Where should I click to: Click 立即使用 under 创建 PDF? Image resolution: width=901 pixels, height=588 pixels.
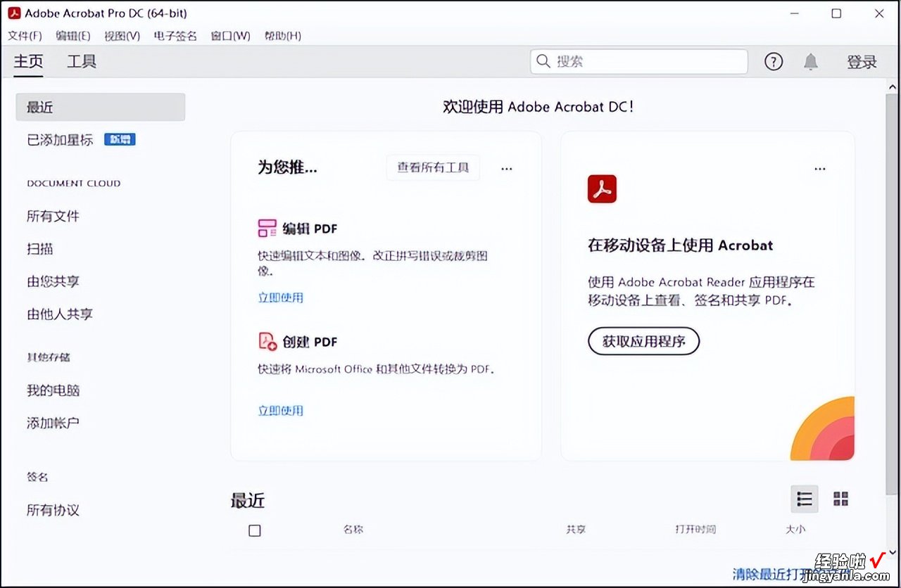click(280, 411)
